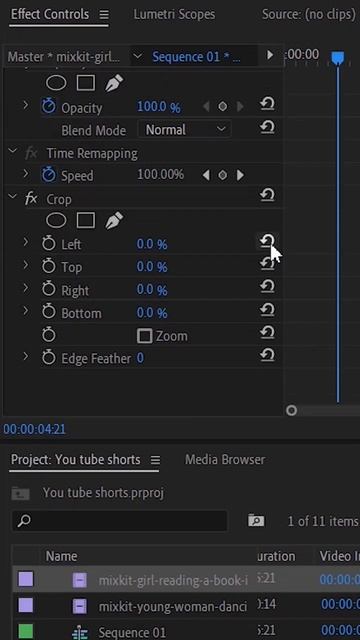360x640 pixels.
Task: Reset the Left crop parameter
Action: tap(267, 241)
